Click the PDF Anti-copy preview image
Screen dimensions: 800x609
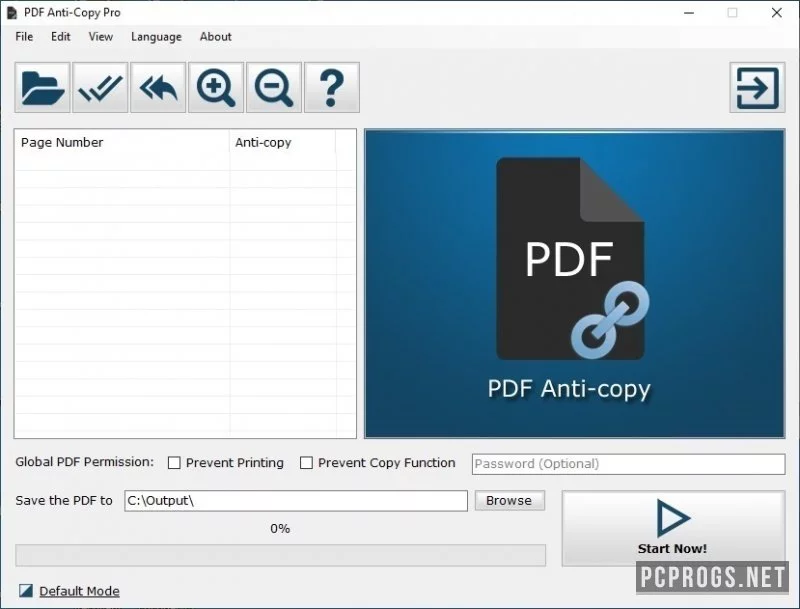click(x=574, y=284)
